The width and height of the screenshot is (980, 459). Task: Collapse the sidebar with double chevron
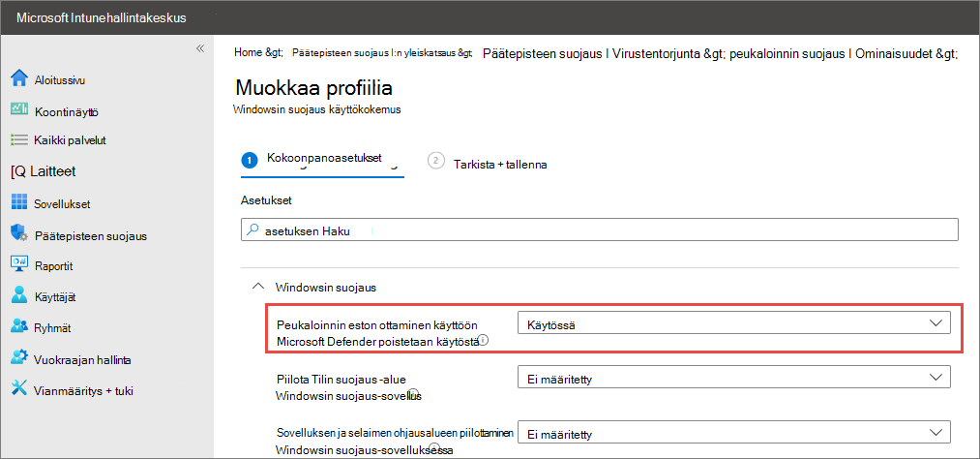(200, 48)
